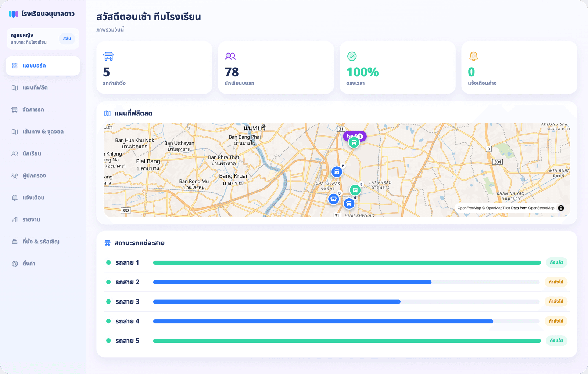Click กำลังไป status badge for รถสาย 2
Image resolution: width=588 pixels, height=374 pixels.
pos(556,282)
